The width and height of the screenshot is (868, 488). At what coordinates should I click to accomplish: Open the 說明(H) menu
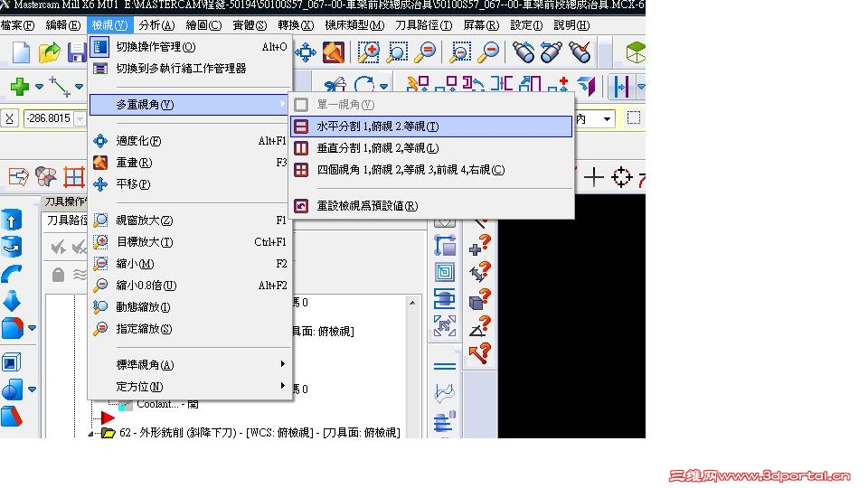(x=571, y=25)
